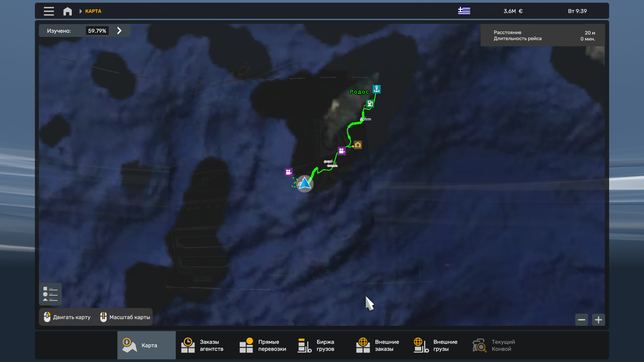Click the Текущий Конвой tab
The image size is (644, 362).
(496, 345)
